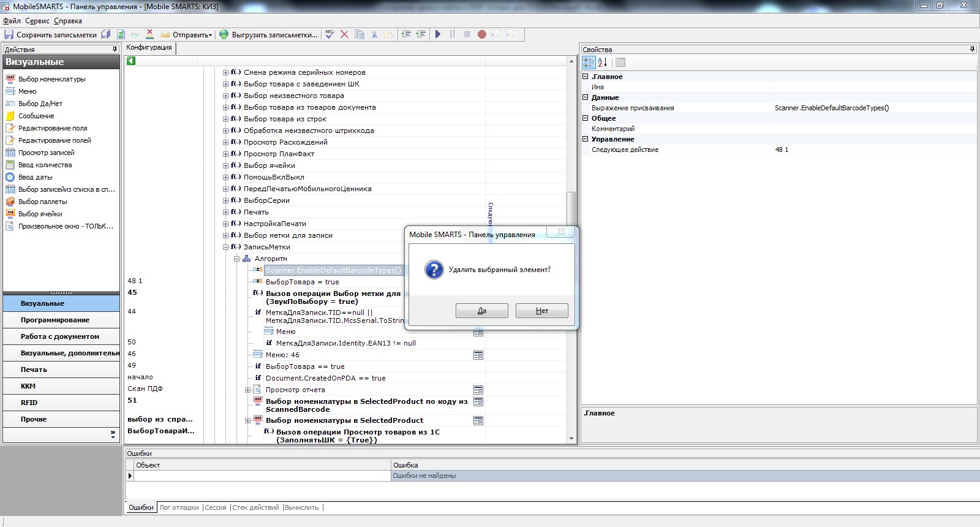Click the copy icon in toolbar

pos(360,34)
